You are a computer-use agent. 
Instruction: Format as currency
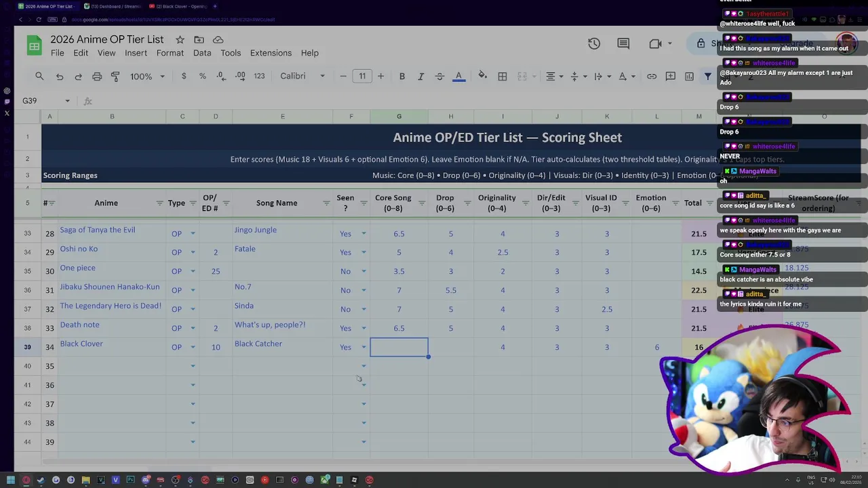tap(184, 77)
